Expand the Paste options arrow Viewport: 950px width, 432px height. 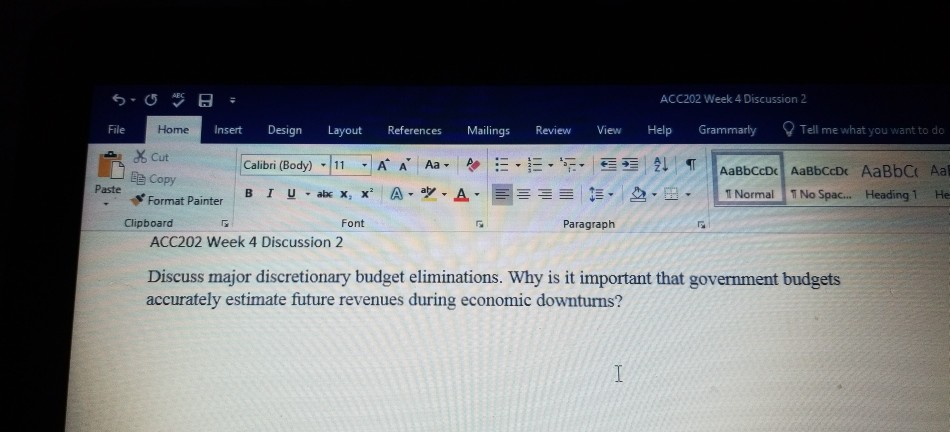coord(107,204)
